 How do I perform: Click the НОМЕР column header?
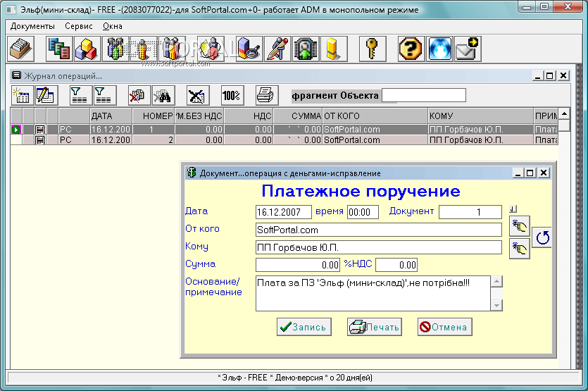154,116
